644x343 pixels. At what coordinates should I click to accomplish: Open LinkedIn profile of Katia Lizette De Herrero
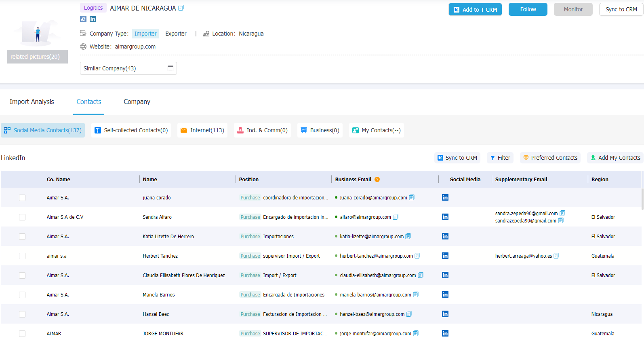pyautogui.click(x=445, y=236)
